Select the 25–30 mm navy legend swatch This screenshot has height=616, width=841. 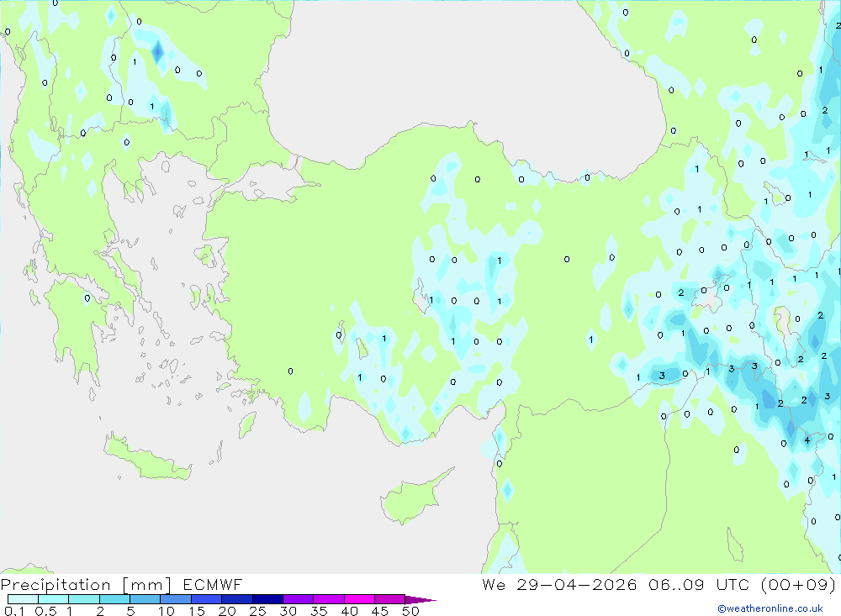[x=267, y=599]
